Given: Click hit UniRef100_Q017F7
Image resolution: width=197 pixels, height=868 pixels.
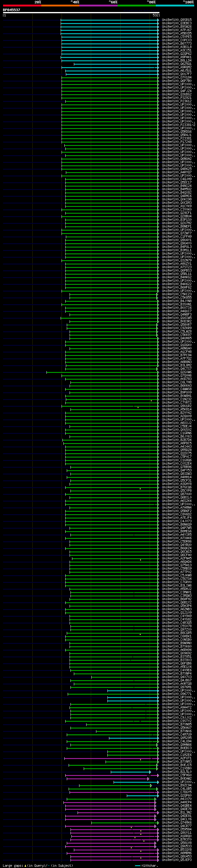Looking at the screenshot, I should [176, 74].
